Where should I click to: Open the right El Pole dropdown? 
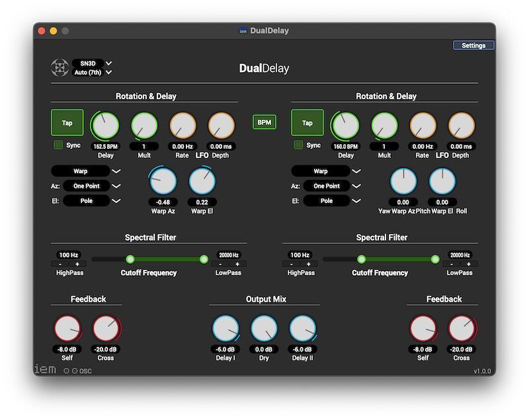327,200
